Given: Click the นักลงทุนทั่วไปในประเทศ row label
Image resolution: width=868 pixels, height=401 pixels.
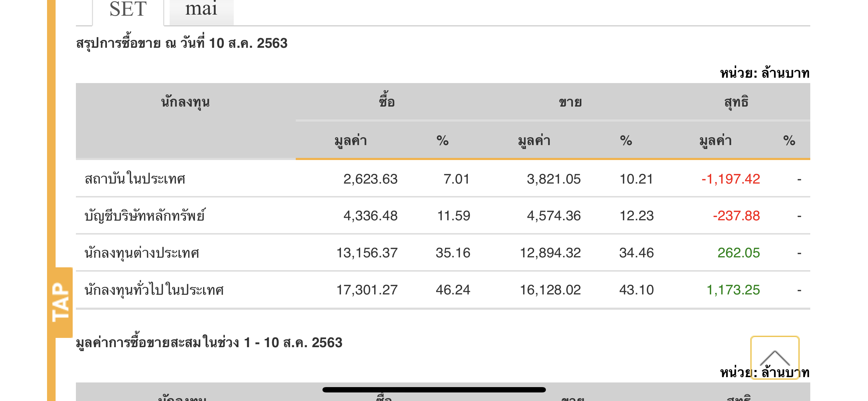Looking at the screenshot, I should click(154, 290).
